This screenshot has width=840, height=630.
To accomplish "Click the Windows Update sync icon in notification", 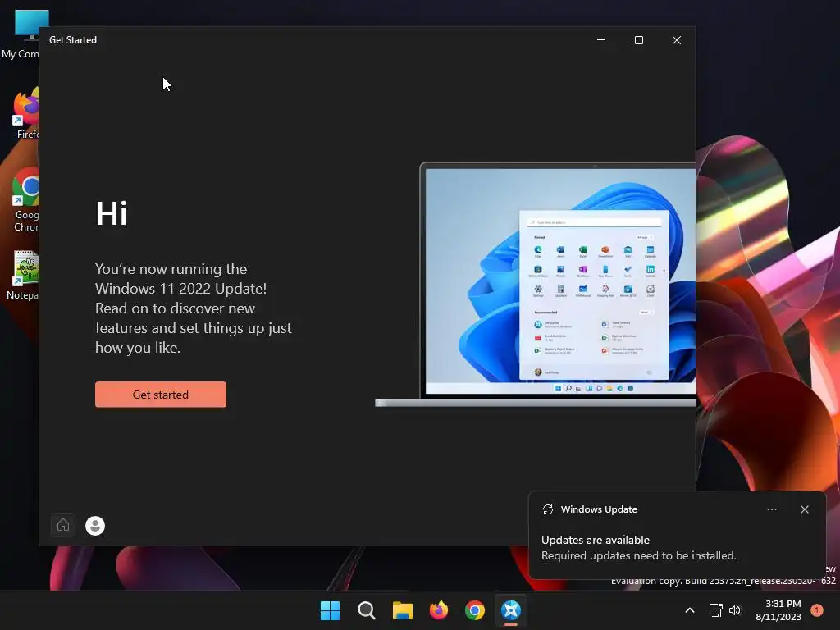I will [x=547, y=509].
